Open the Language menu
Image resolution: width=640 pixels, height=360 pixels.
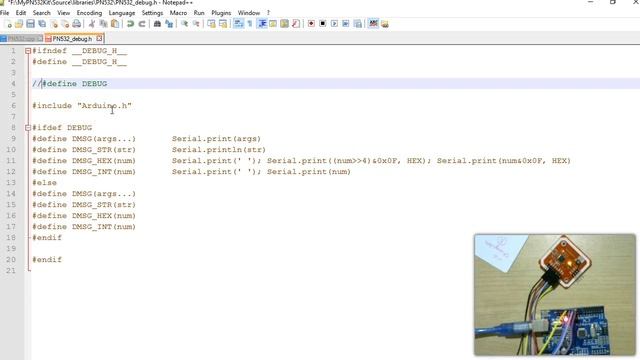tap(122, 13)
